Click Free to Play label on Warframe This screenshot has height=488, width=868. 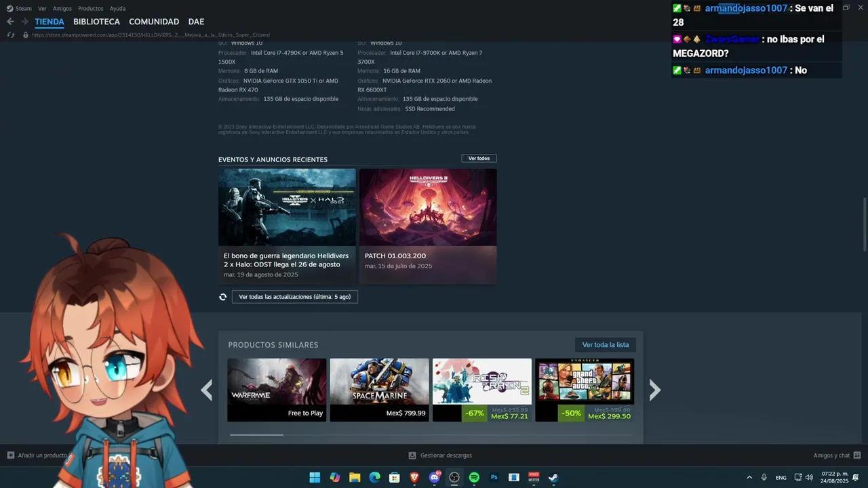[305, 413]
